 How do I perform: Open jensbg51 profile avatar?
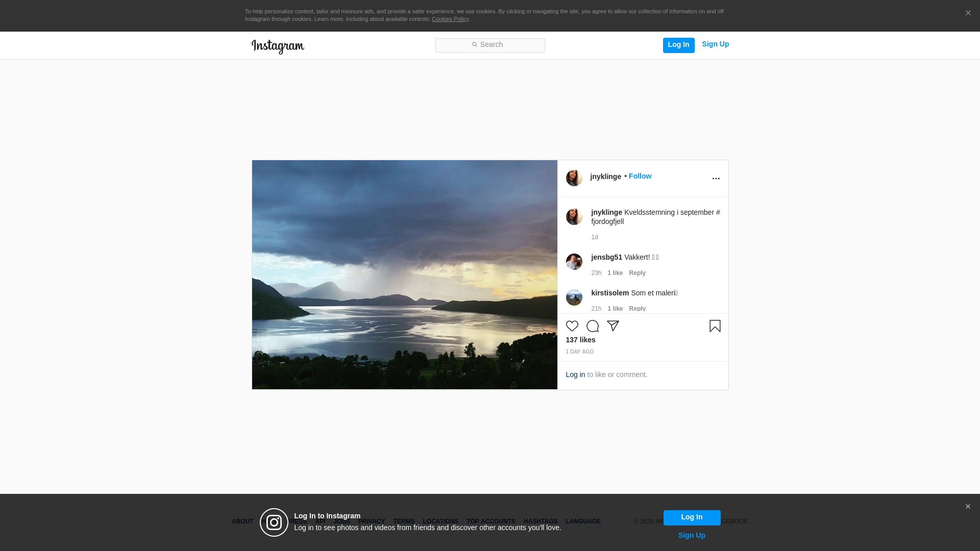(574, 262)
